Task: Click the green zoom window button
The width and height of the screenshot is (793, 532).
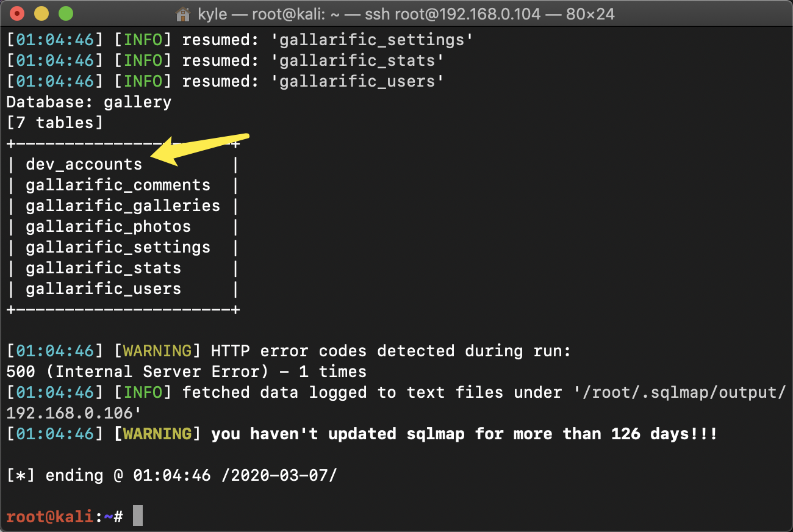Action: click(x=65, y=13)
